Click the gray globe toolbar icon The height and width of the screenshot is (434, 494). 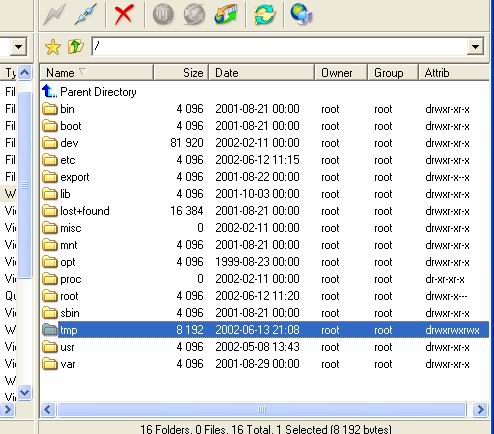tap(194, 15)
